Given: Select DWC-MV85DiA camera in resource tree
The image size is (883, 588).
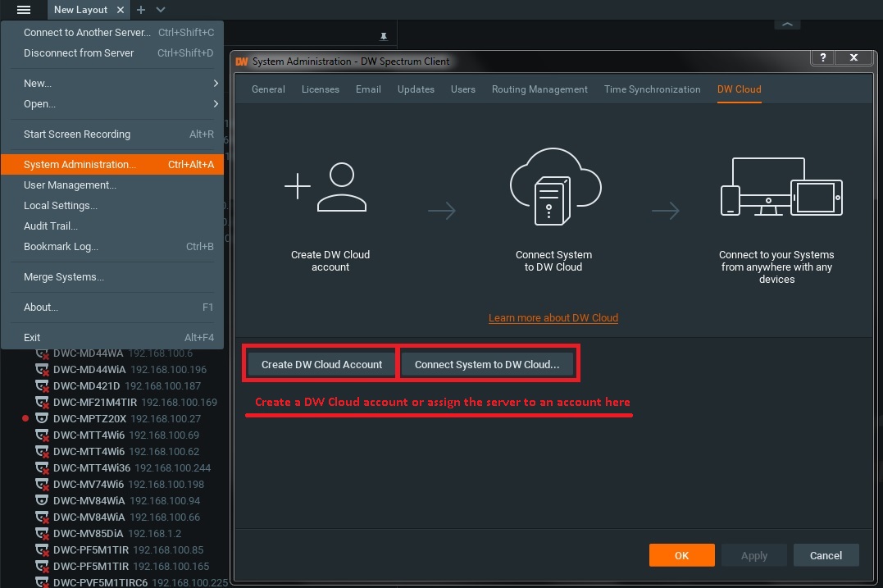Looking at the screenshot, I should click(88, 534).
